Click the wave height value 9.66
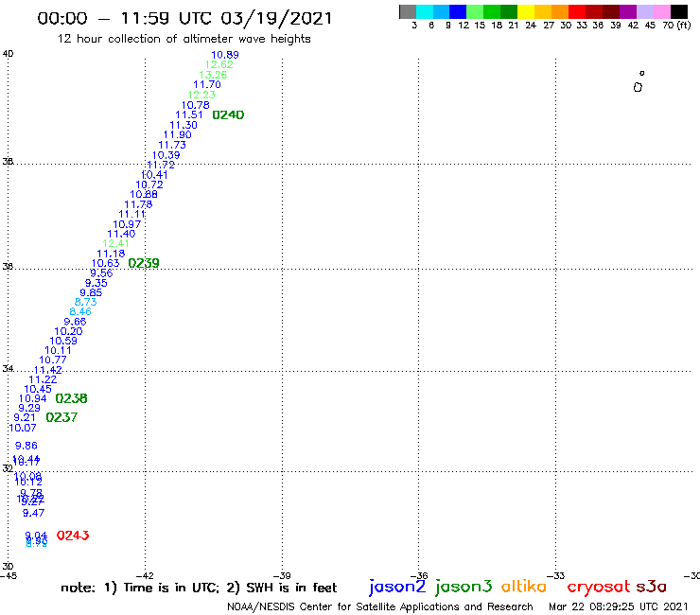The width and height of the screenshot is (700, 615). [x=75, y=322]
